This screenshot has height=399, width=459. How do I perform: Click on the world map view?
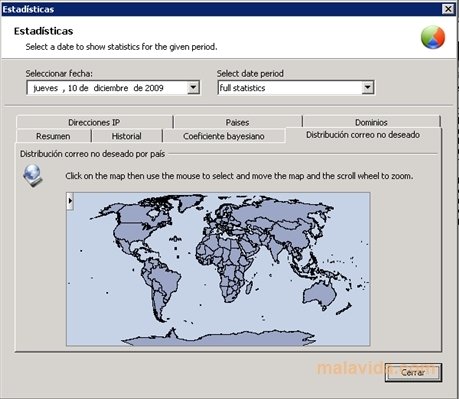click(218, 269)
